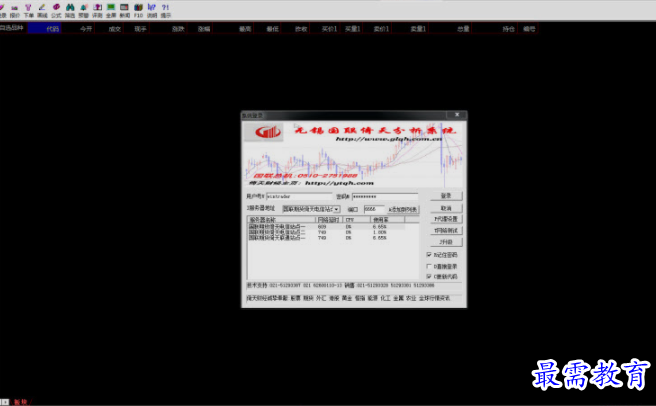
Task: Click the F10 company info icon
Action: pos(138,10)
